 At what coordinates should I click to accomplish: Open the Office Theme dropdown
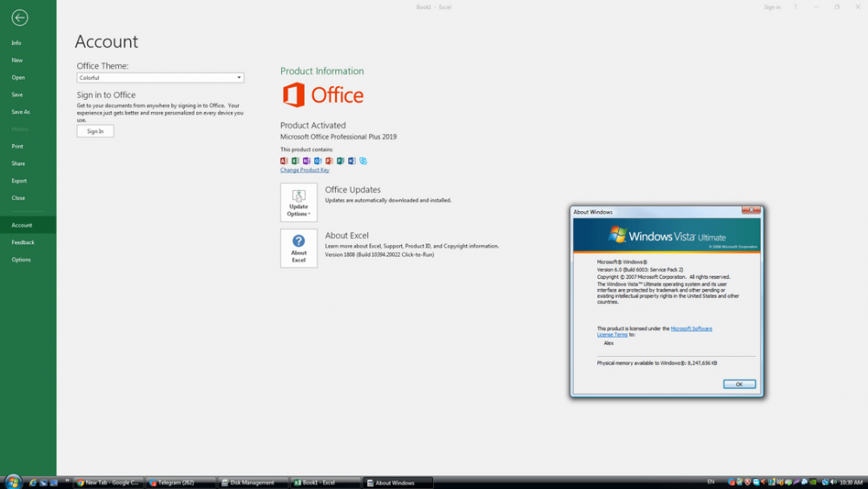coord(160,78)
